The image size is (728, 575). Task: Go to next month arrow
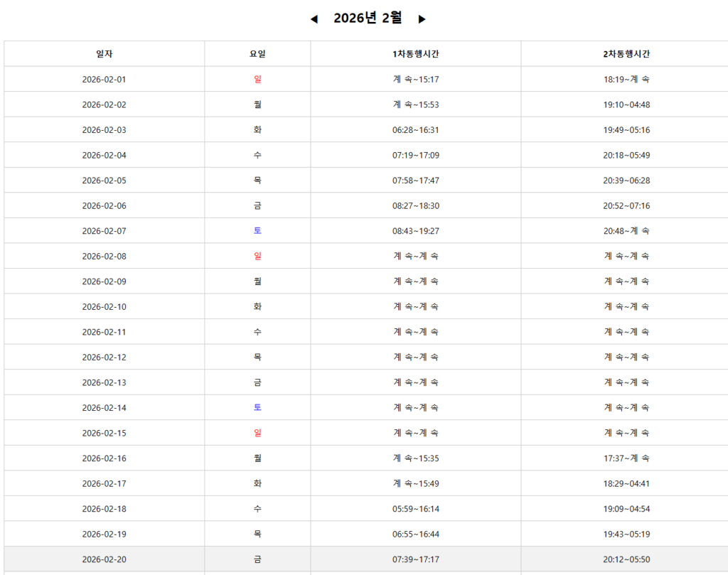pos(422,19)
